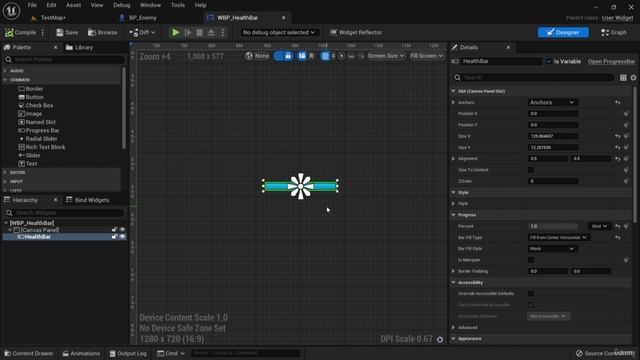Viewport: 640px width, 360px height.
Task: Open Animations drawer
Action: pos(81,353)
